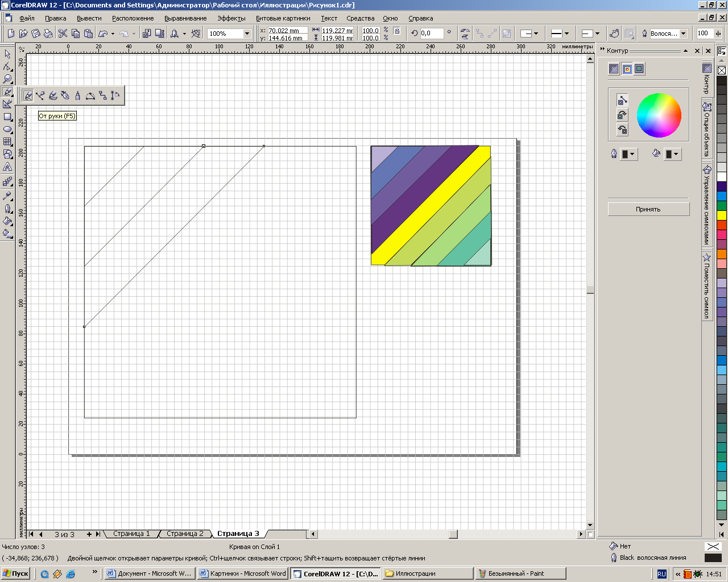Open the Иллюстрации folder taskbar button
Viewport: 728px width, 582px height.
pos(428,573)
